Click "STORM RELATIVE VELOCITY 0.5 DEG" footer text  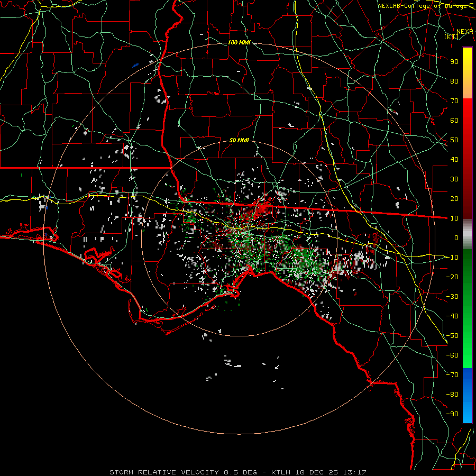(183, 472)
